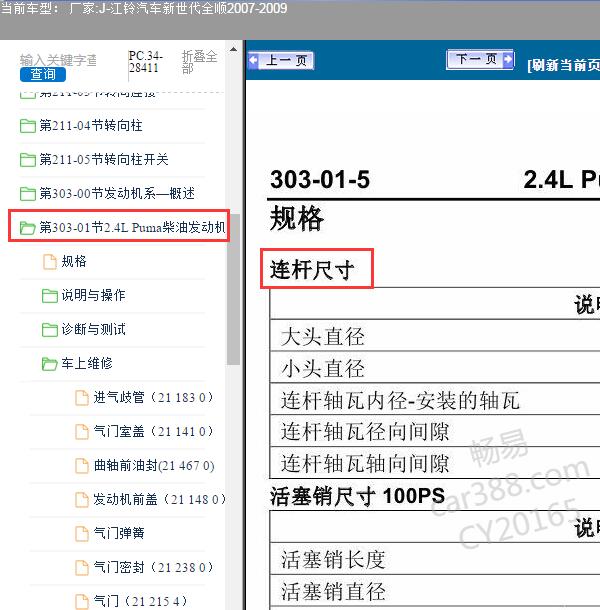Select the 大头直径 table row
This screenshot has height=610, width=600.
(x=435, y=336)
